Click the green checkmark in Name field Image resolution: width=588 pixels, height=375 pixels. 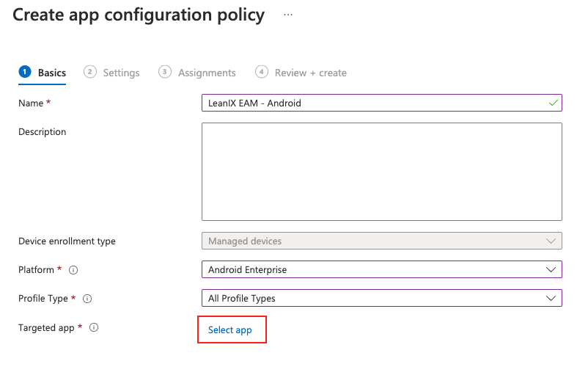pos(553,103)
